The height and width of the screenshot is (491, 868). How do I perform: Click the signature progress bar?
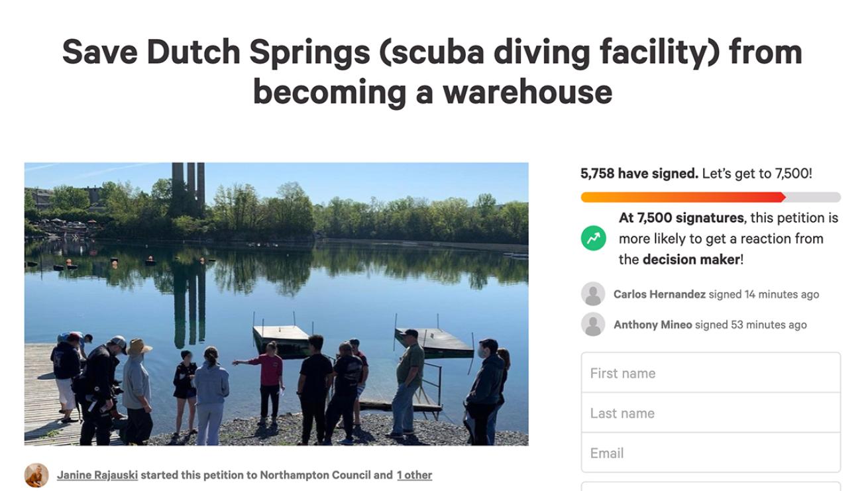tap(710, 197)
